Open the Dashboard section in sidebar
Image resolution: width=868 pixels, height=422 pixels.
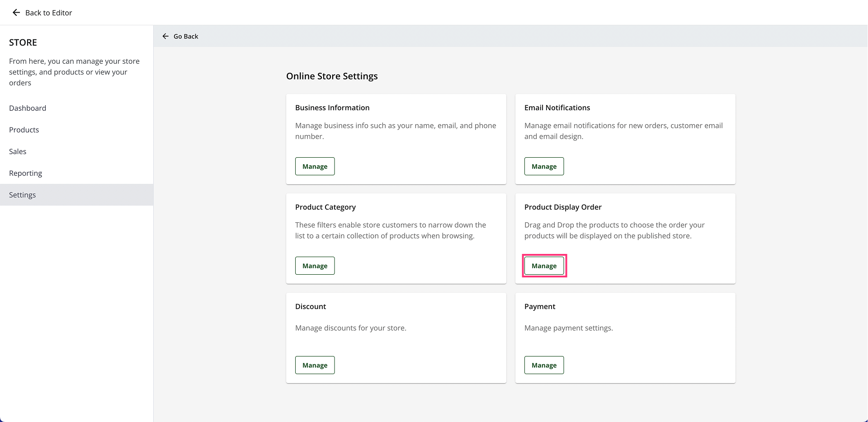[28, 108]
